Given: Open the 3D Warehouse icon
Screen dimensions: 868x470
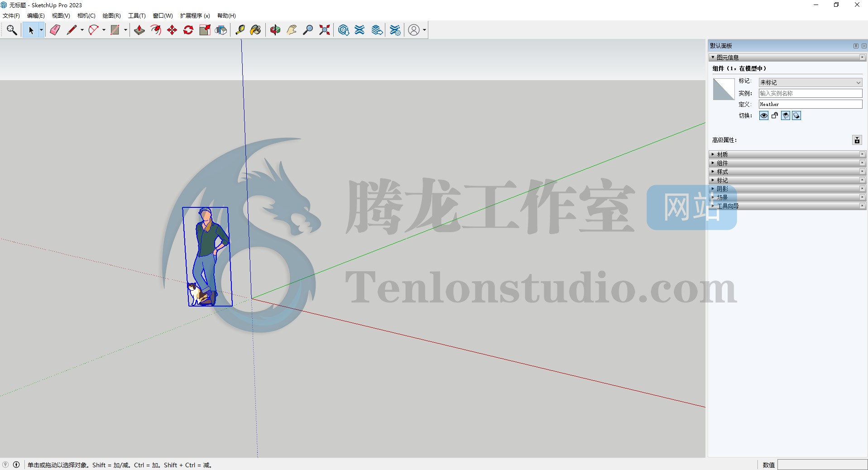Looking at the screenshot, I should [344, 30].
